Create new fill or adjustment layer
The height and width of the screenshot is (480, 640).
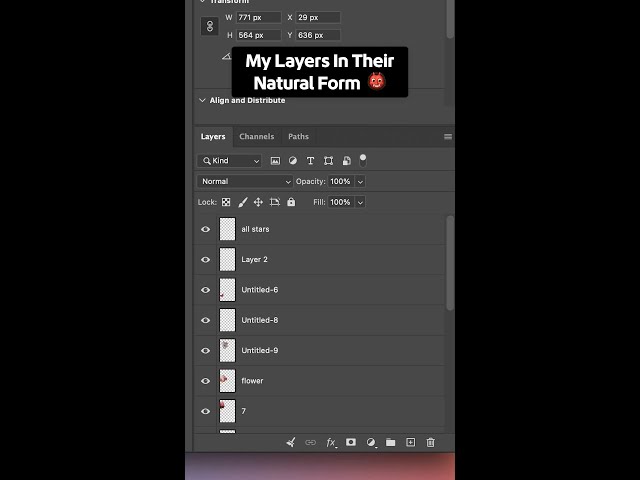pyautogui.click(x=371, y=442)
